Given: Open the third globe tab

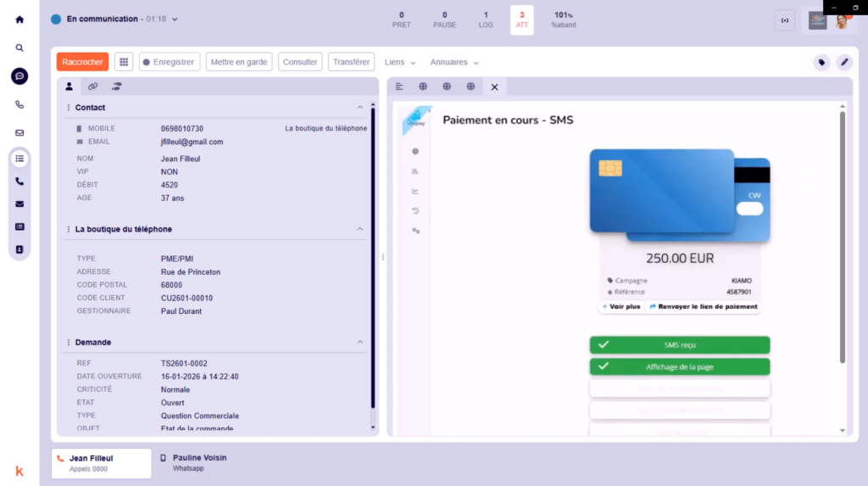Looking at the screenshot, I should 470,87.
